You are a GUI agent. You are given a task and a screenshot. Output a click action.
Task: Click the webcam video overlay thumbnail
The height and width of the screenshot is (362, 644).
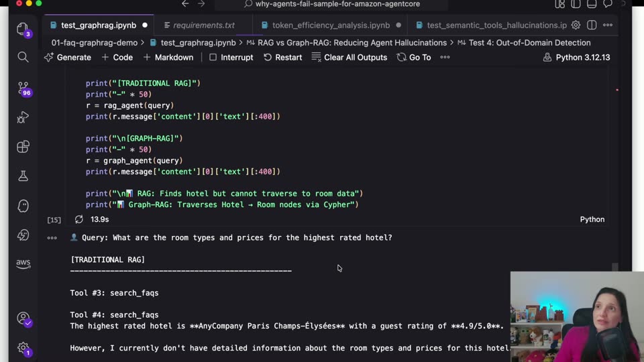point(577,316)
